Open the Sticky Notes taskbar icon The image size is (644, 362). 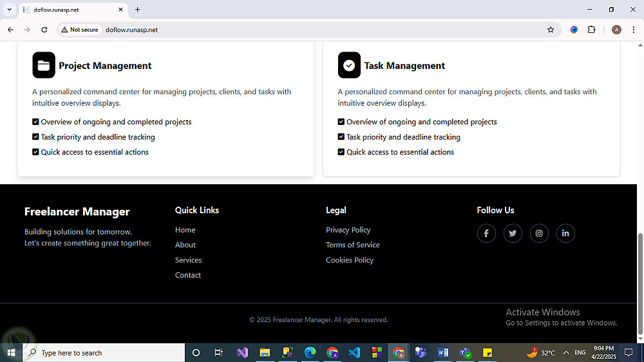[x=488, y=352]
